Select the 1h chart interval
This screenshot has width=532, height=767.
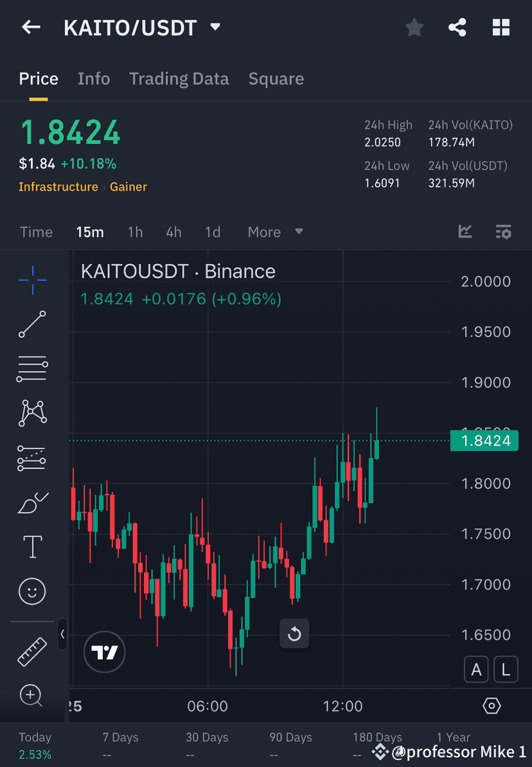point(135,232)
